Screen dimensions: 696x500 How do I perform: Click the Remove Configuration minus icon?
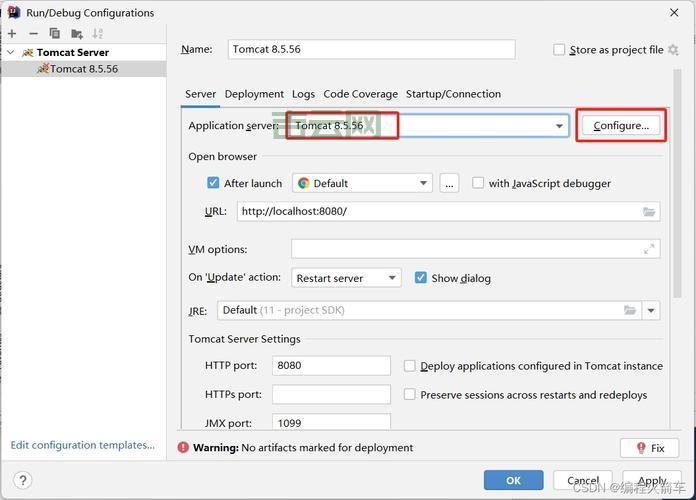click(x=33, y=33)
